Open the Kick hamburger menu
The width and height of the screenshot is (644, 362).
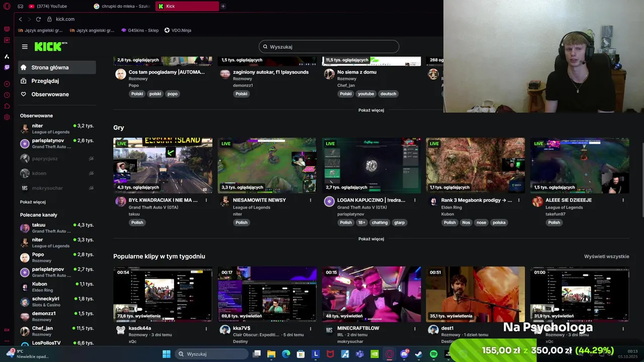click(25, 47)
